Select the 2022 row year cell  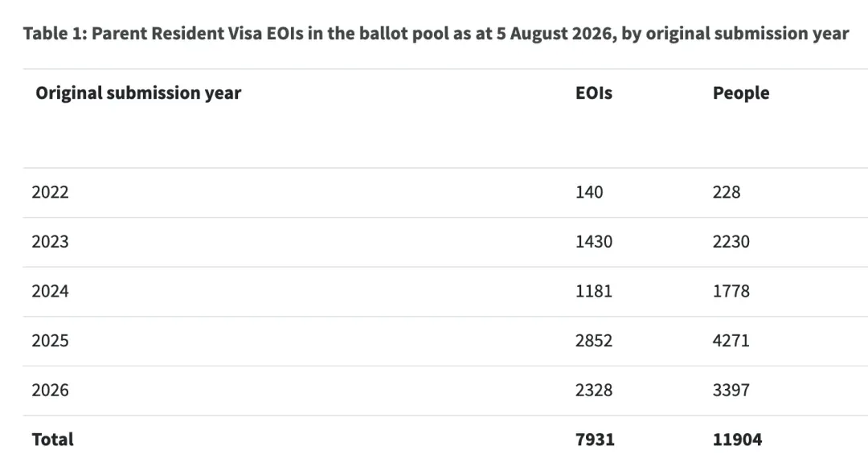pyautogui.click(x=51, y=192)
